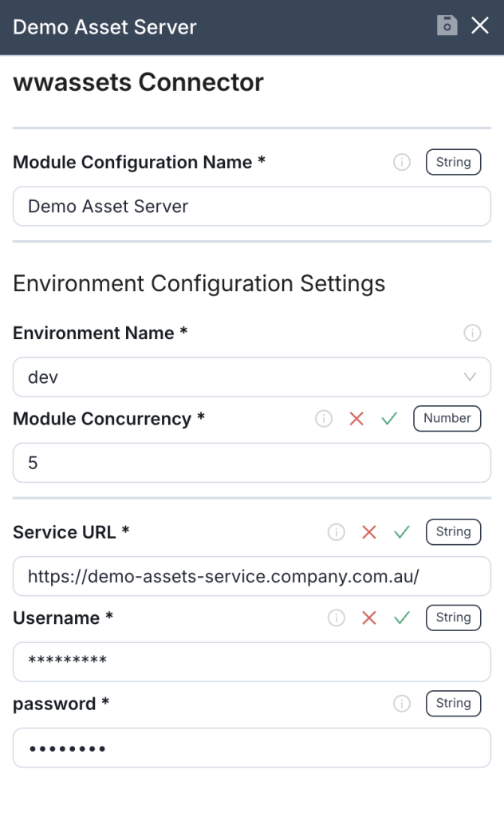Edit the password input field
This screenshot has width=504, height=817.
(x=252, y=748)
